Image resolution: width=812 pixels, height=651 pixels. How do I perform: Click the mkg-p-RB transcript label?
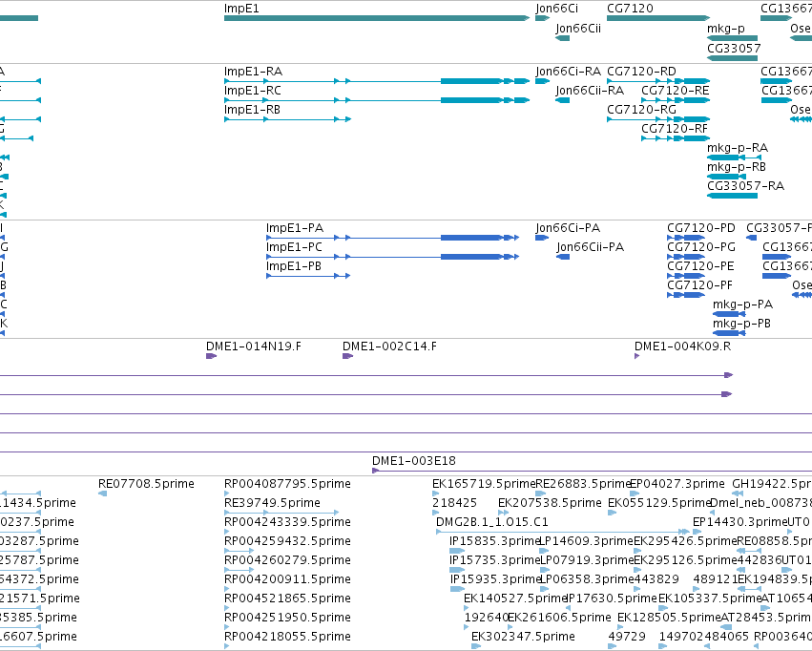[737, 167]
